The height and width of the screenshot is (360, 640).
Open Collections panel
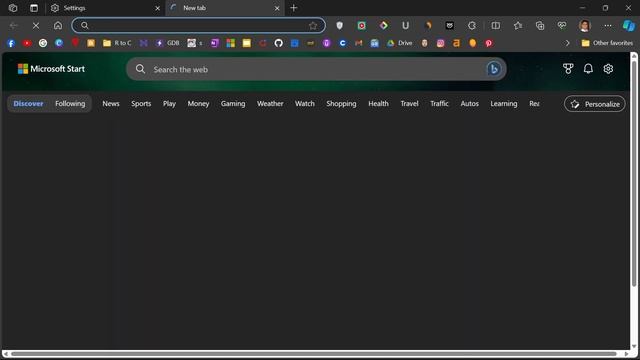click(540, 26)
